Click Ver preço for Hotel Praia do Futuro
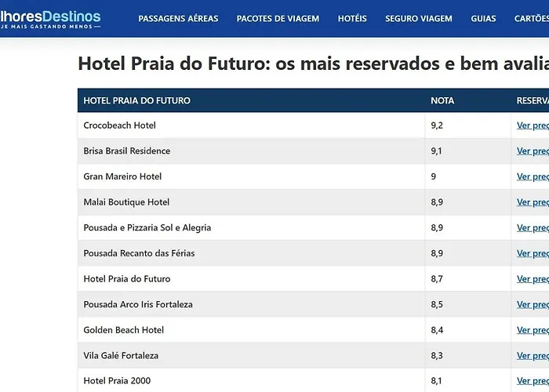The height and width of the screenshot is (392, 549). (x=533, y=279)
